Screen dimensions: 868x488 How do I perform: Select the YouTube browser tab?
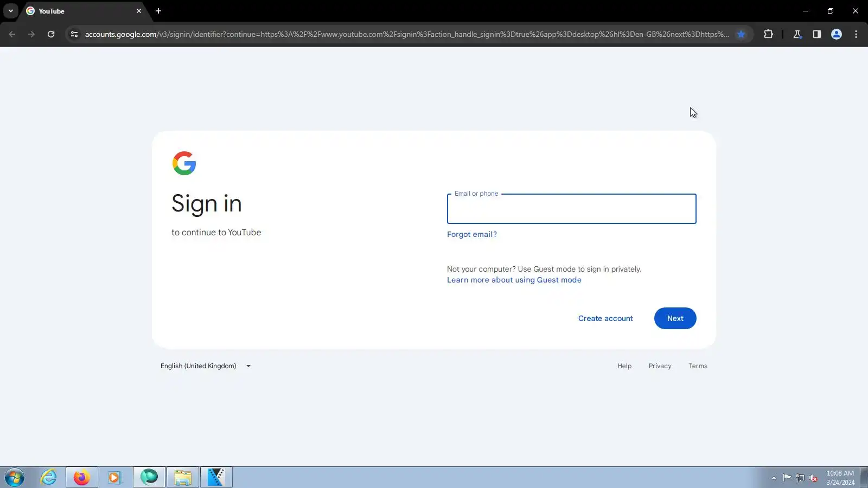pos(81,11)
